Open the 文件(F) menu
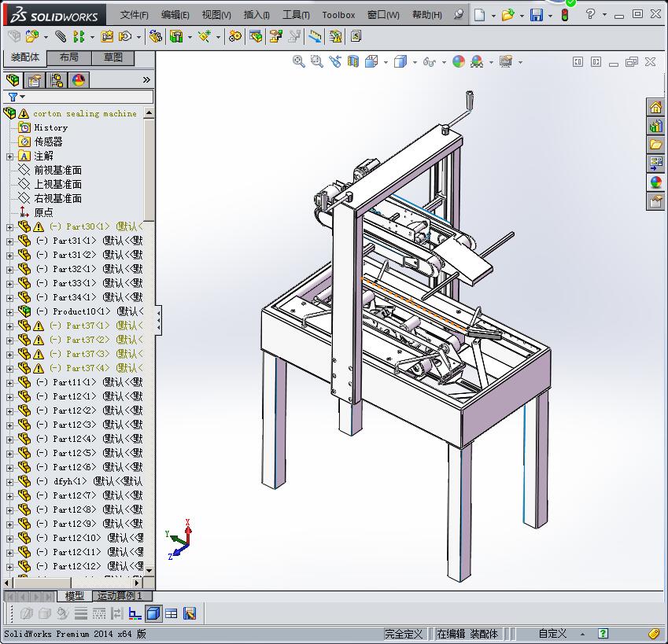Image resolution: width=668 pixels, height=644 pixels. point(135,15)
